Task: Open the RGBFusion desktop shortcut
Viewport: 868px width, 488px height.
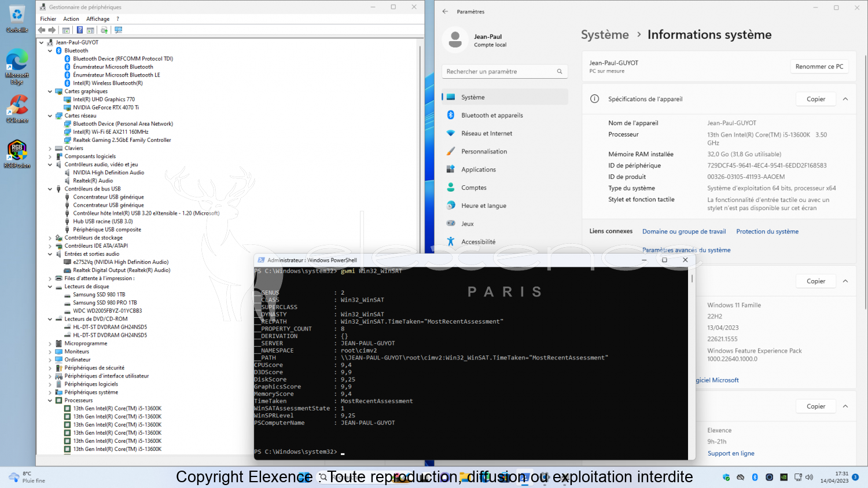Action: [x=17, y=154]
